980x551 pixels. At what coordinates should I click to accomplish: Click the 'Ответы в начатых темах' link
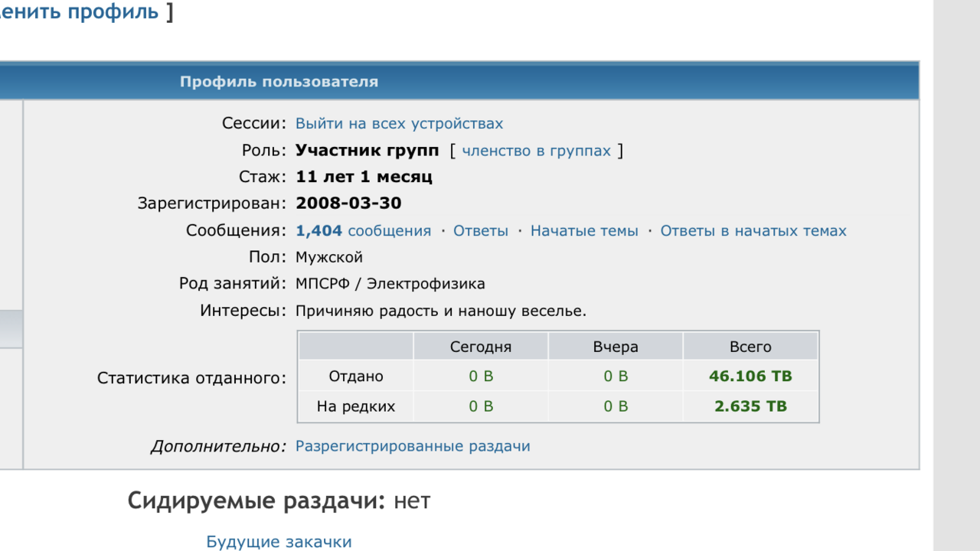(x=753, y=231)
